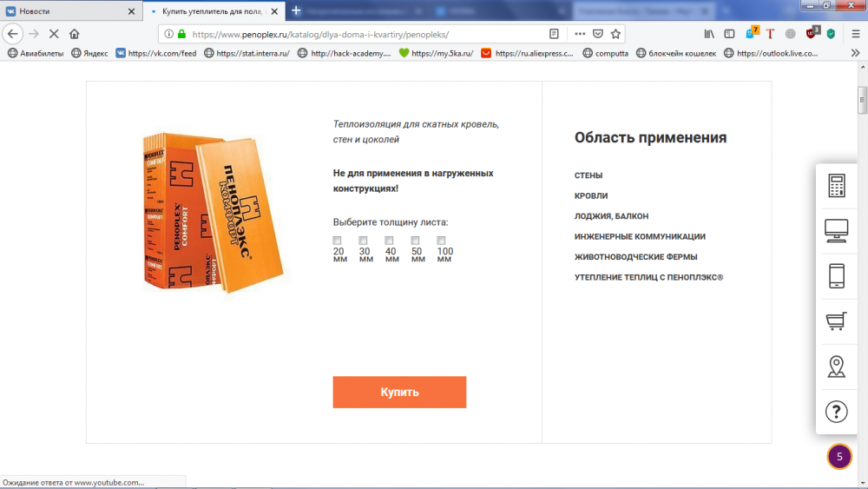The height and width of the screenshot is (489, 868).
Task: Open the shopping cart sidebar icon
Action: (x=837, y=320)
